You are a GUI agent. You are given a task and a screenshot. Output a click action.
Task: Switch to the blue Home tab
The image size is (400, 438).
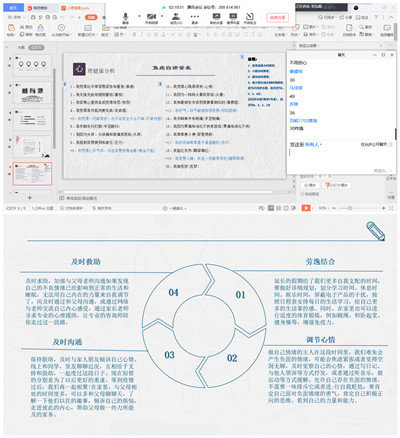pos(13,7)
